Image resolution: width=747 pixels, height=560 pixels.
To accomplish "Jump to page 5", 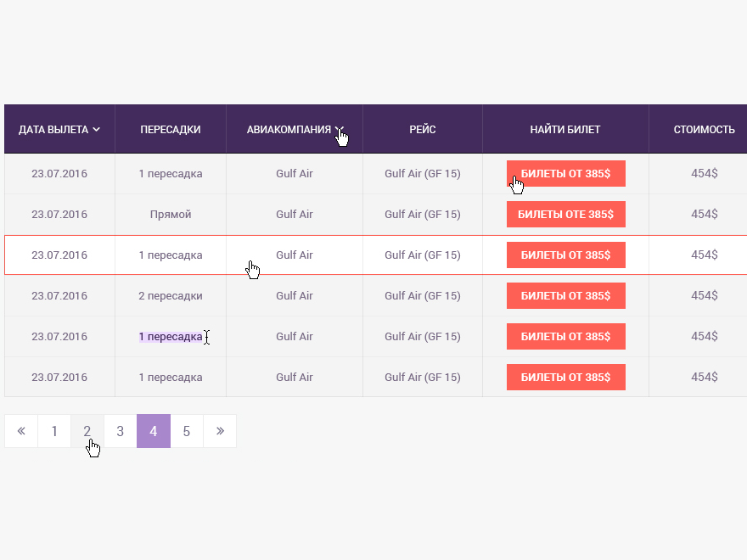I will (x=187, y=431).
